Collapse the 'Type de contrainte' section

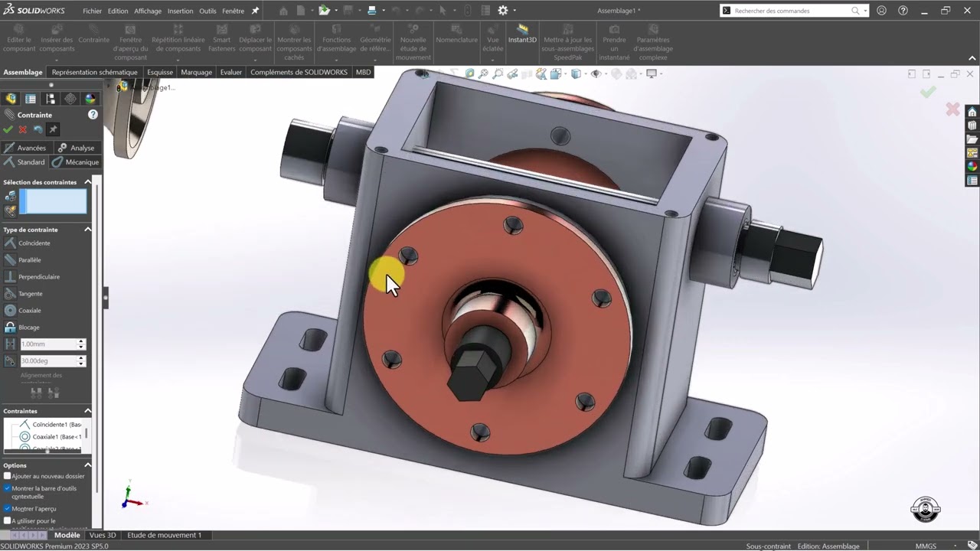pos(87,230)
